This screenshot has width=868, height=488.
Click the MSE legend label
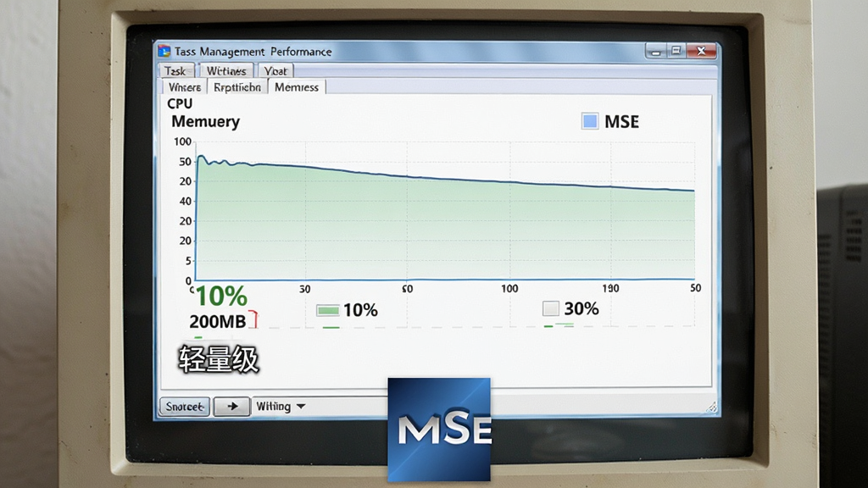pyautogui.click(x=621, y=122)
